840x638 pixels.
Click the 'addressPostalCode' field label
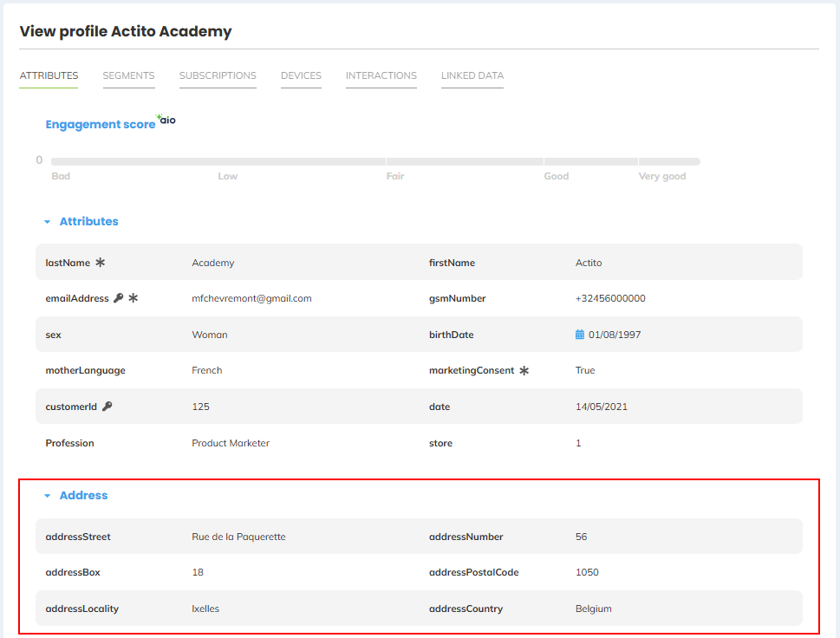pos(473,572)
